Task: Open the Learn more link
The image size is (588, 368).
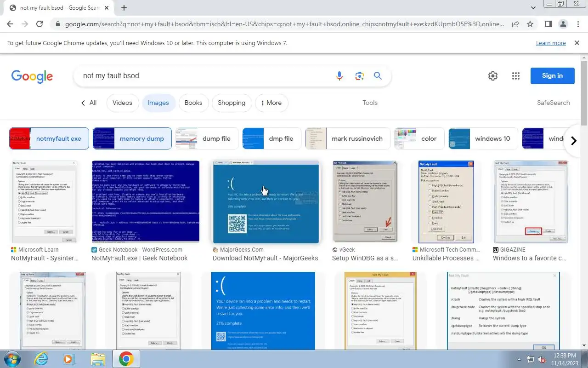Action: coord(551,43)
